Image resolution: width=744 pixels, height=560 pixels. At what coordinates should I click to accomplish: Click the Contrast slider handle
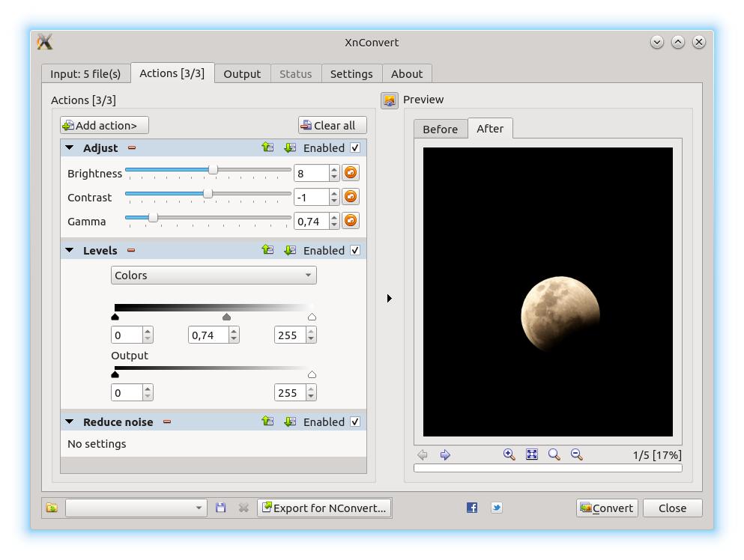(208, 193)
